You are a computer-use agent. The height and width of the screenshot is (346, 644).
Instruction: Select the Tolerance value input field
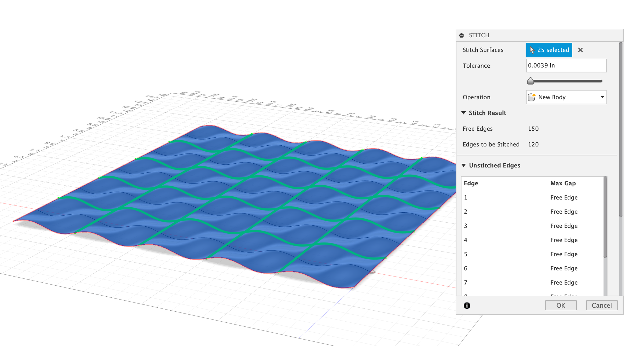click(x=566, y=65)
